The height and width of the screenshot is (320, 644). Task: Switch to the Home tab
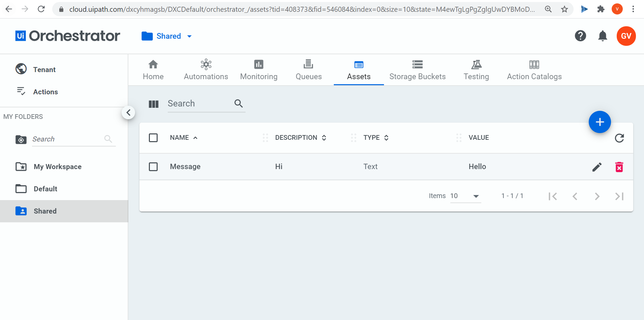click(153, 70)
